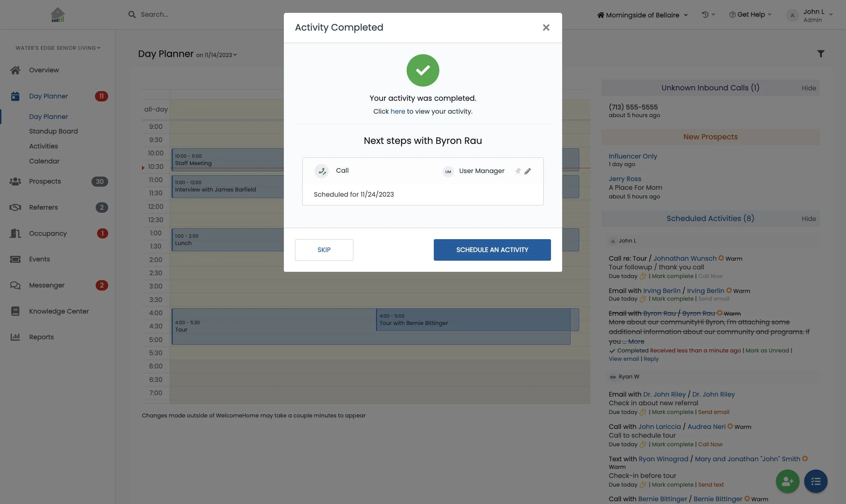Expand Water's Edge Senior Living selector
The width and height of the screenshot is (846, 504).
pyautogui.click(x=58, y=48)
